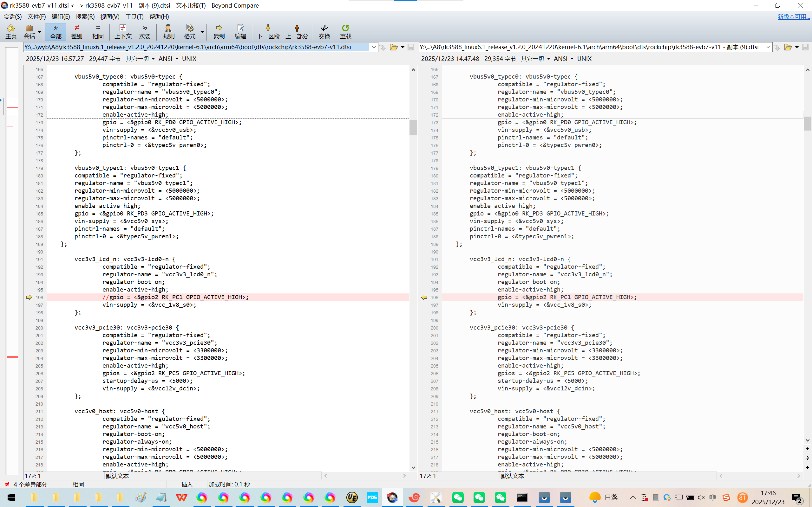
Task: Expand the Format (格式) dropdown arrow
Action: pyautogui.click(x=202, y=32)
